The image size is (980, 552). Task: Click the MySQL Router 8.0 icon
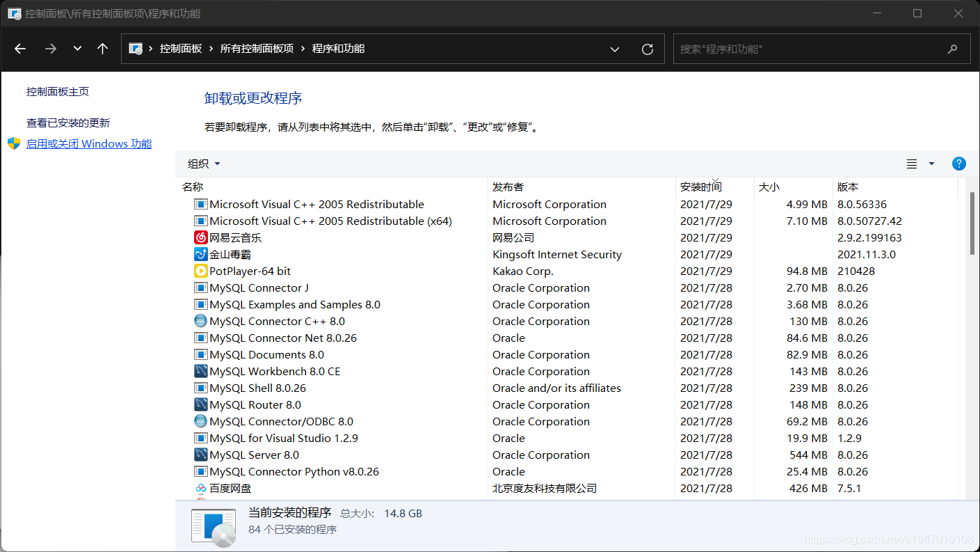(x=200, y=405)
